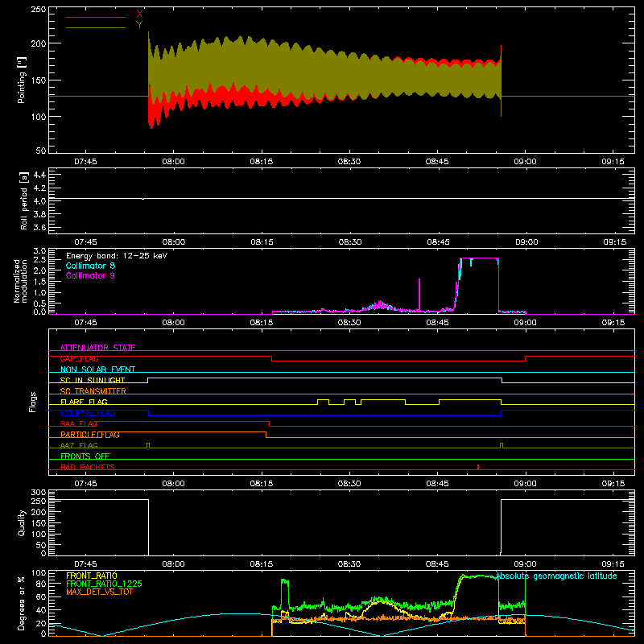
Task: Click 'Energy band: 12-25 keV' text
Action: 117,256
